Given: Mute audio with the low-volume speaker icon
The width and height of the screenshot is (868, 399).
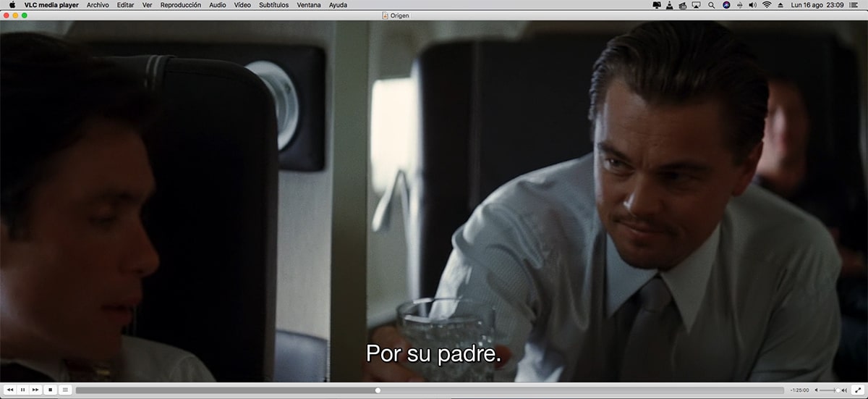Looking at the screenshot, I should [x=816, y=390].
